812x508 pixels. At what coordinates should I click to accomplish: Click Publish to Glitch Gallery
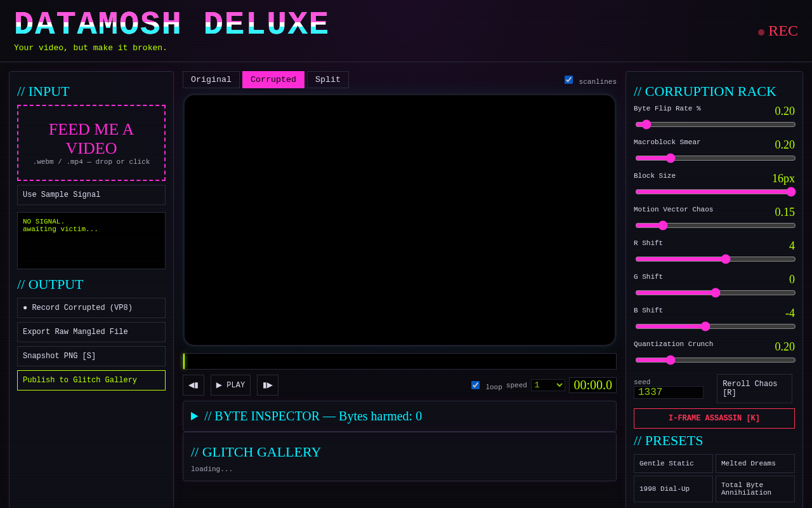coord(91,380)
